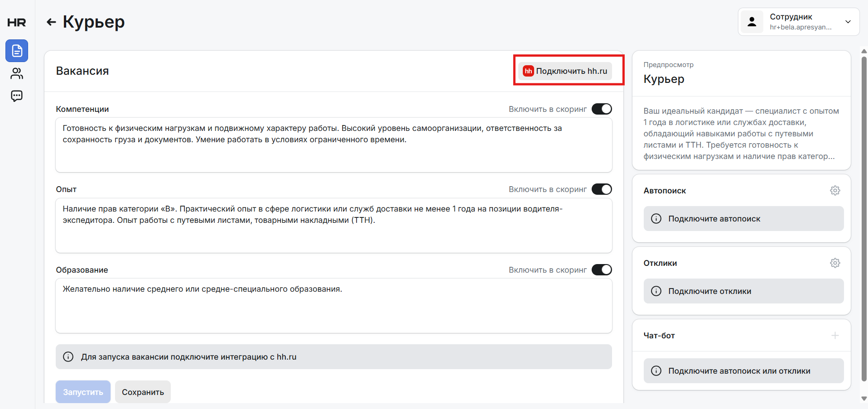Expand the Сотрудник account dropdown
Screen dimensions: 868x409
coord(848,22)
